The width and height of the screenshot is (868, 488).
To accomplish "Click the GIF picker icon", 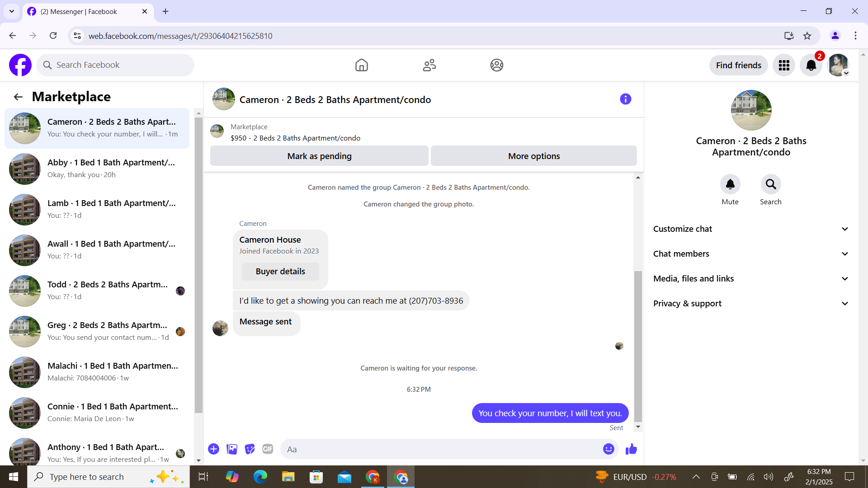I will [268, 449].
